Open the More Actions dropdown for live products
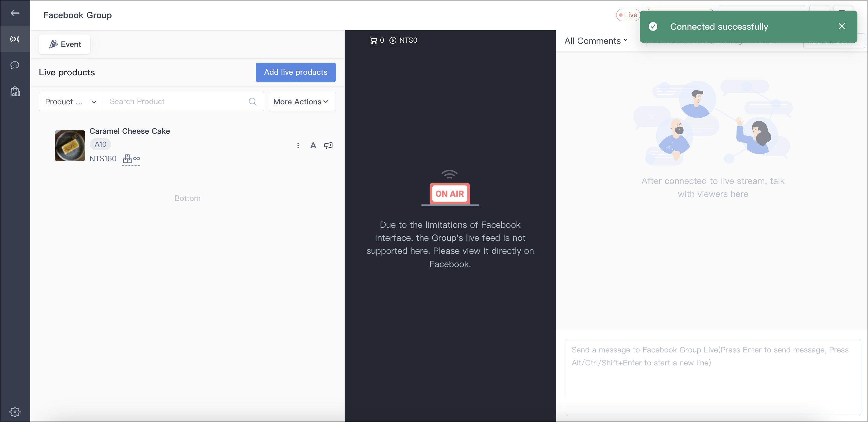Image resolution: width=868 pixels, height=422 pixels. click(x=302, y=101)
